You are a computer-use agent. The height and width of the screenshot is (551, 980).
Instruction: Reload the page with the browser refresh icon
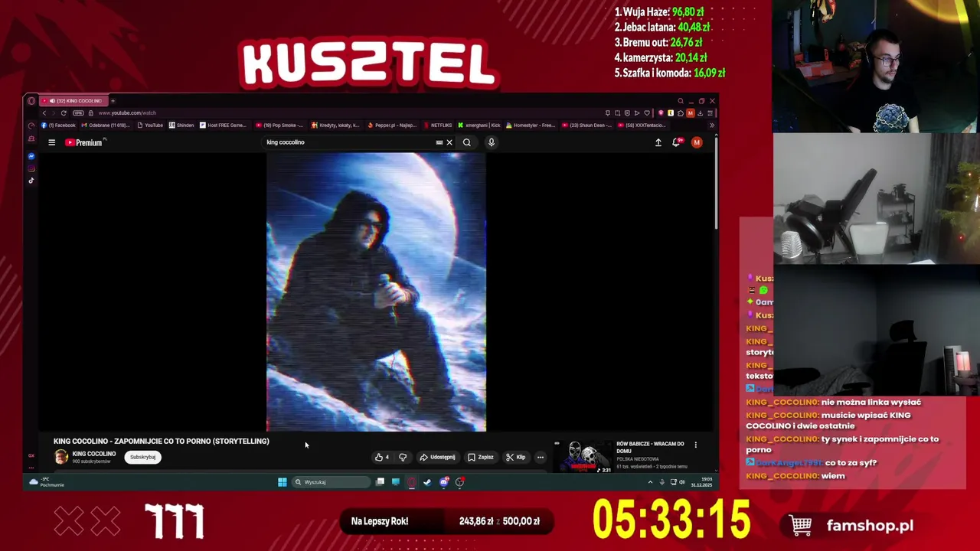coord(64,113)
